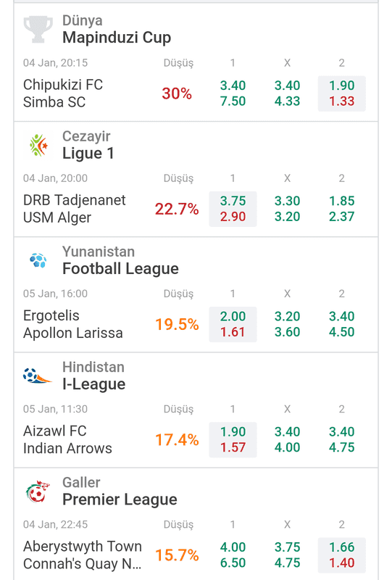The width and height of the screenshot is (392, 580).
Task: Click the 30% drop percentage
Action: pos(177,94)
